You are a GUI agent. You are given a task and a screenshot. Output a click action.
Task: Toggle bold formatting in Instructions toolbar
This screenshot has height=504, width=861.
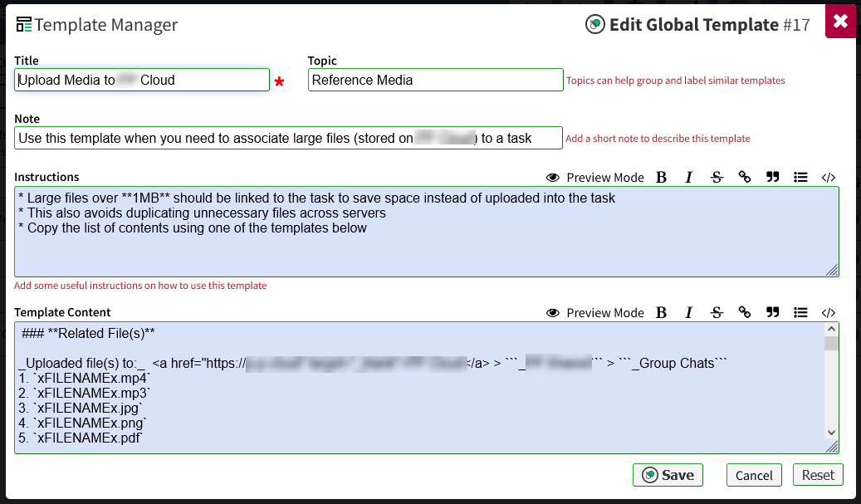[x=661, y=177]
